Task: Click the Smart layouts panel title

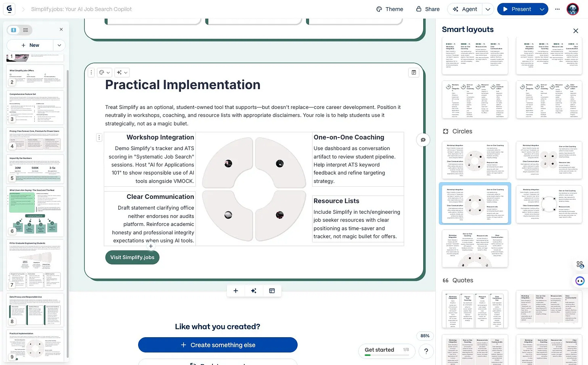Action: click(468, 29)
